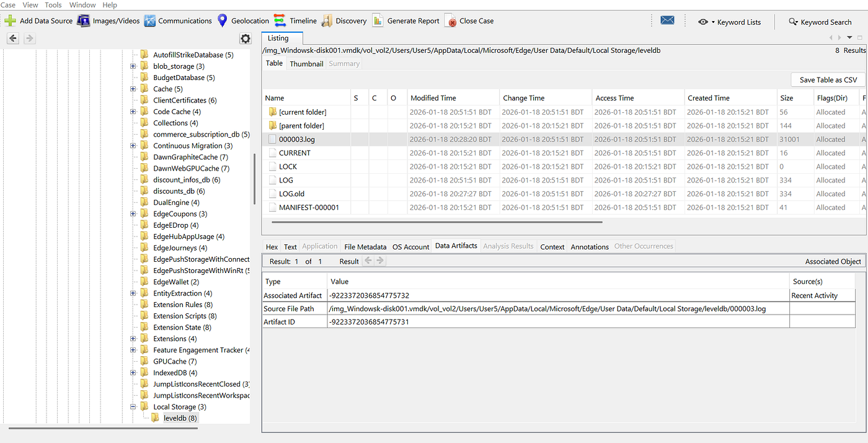Screen dimensions: 868x443
Task: Click the Save Table as CSV button
Action: (x=827, y=79)
